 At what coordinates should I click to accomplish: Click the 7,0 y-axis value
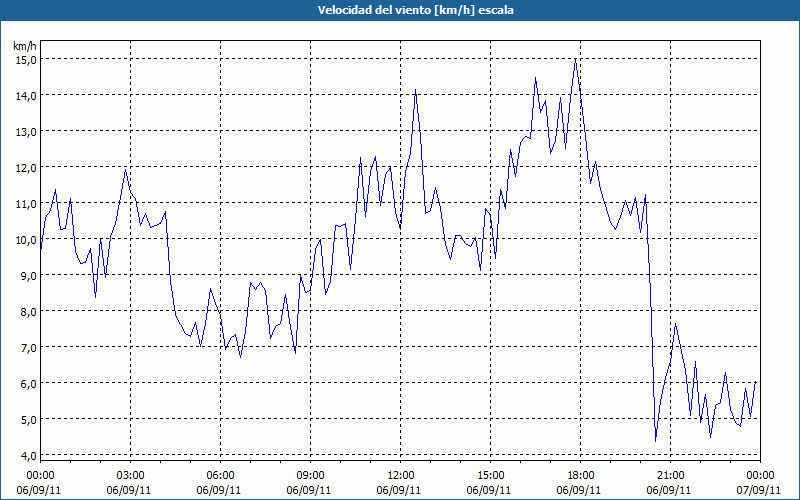pos(28,347)
